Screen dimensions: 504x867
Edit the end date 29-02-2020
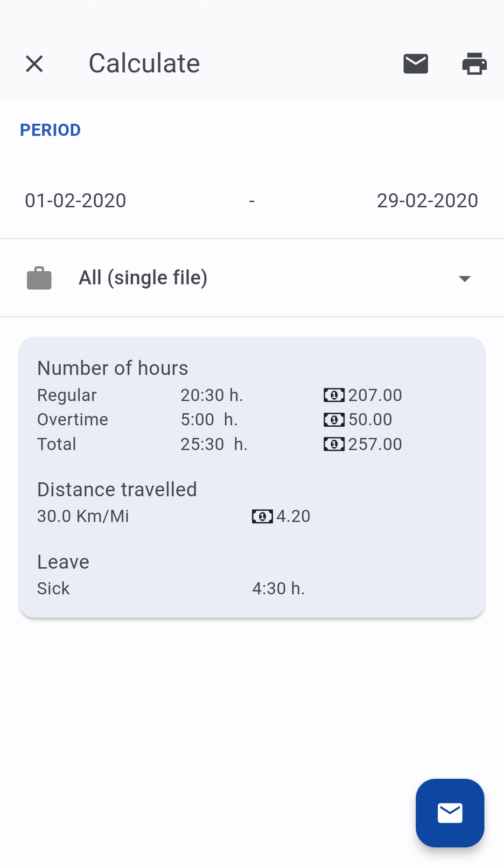coord(427,201)
